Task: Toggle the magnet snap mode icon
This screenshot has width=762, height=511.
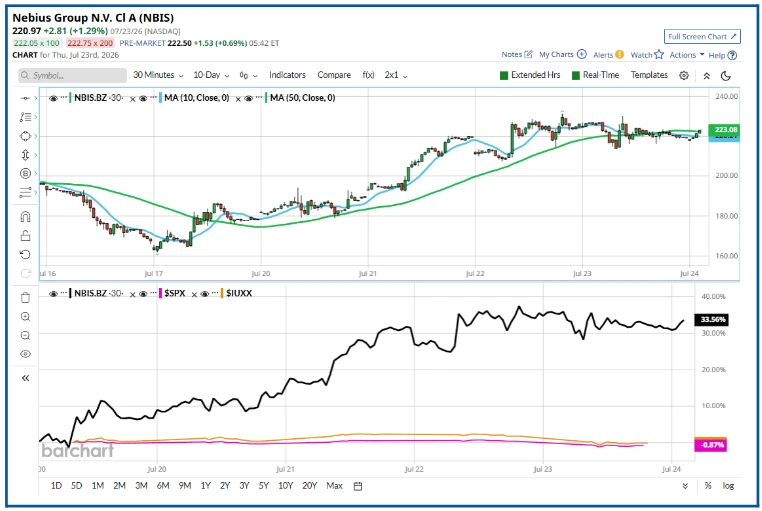Action: pos(25,217)
